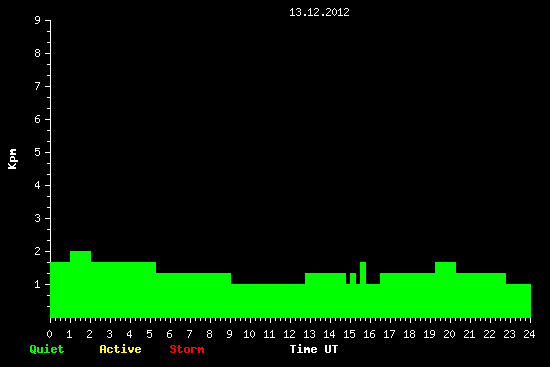Click the narrow green spike near hour 15.5

tap(363, 289)
